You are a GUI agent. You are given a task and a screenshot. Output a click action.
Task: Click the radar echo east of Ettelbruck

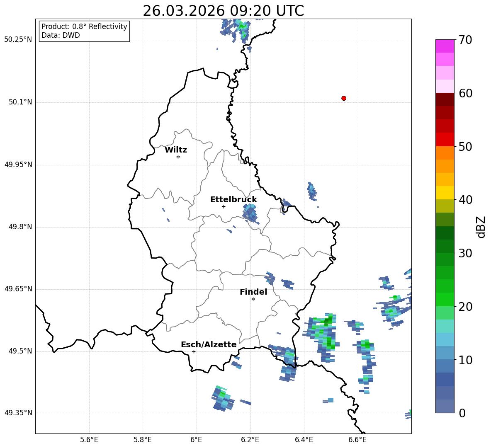click(x=250, y=213)
